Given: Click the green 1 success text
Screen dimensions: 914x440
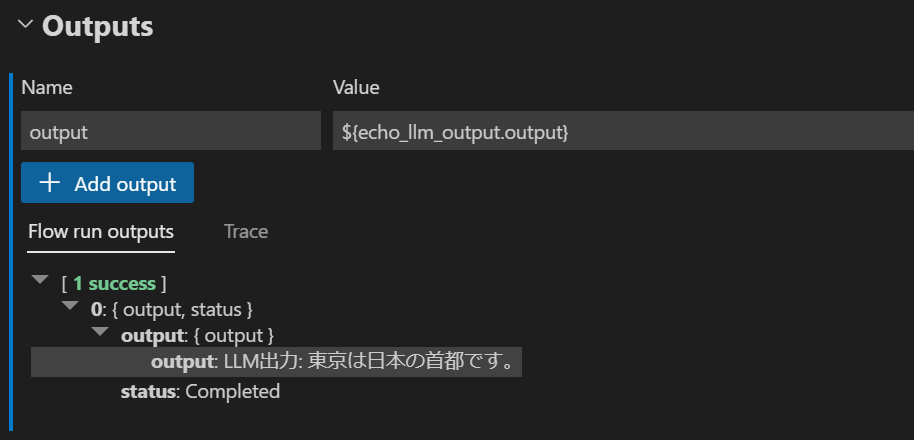Looking at the screenshot, I should pos(114,284).
